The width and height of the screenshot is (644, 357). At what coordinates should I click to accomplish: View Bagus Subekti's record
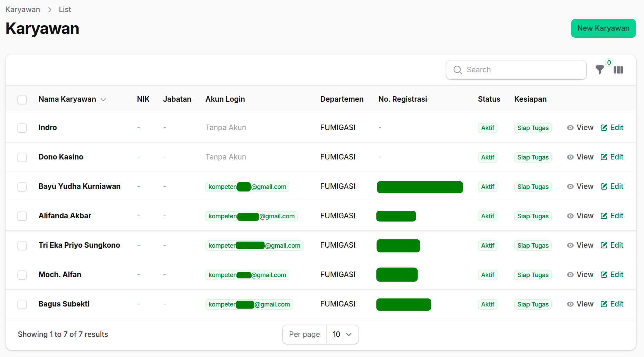[580, 304]
